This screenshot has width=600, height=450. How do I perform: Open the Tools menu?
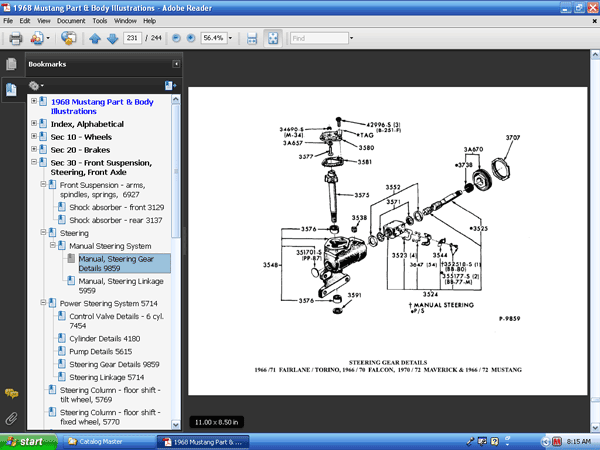click(x=100, y=20)
